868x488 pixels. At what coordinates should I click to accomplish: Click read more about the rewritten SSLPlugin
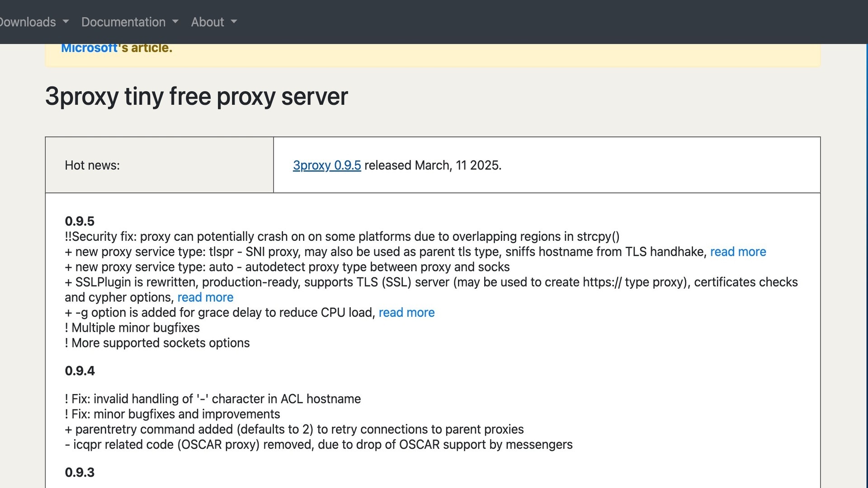click(x=206, y=297)
